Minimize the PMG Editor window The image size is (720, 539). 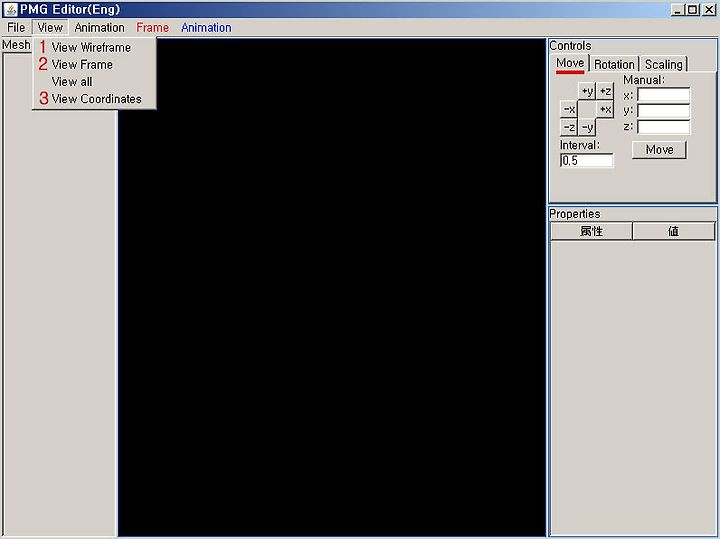pos(678,10)
